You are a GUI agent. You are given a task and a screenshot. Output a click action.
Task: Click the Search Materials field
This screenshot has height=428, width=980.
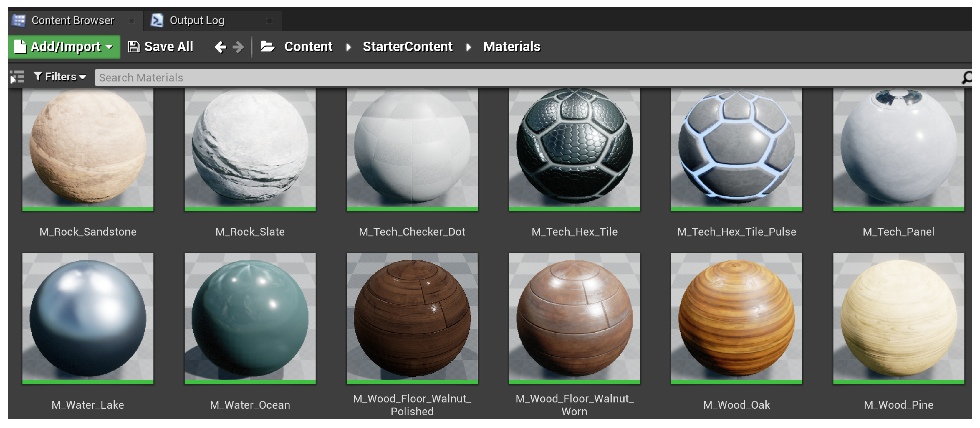click(525, 77)
